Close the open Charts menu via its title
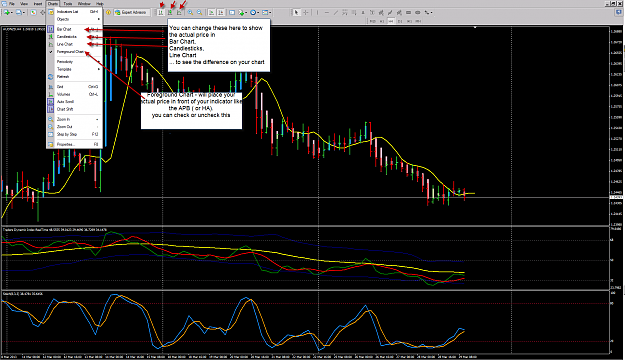 click(x=53, y=4)
